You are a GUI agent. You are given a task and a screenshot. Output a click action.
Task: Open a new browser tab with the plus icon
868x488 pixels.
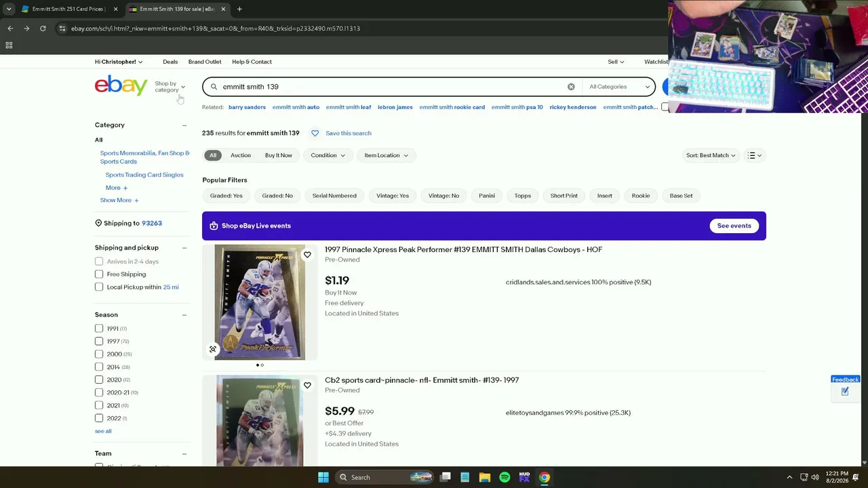[239, 9]
